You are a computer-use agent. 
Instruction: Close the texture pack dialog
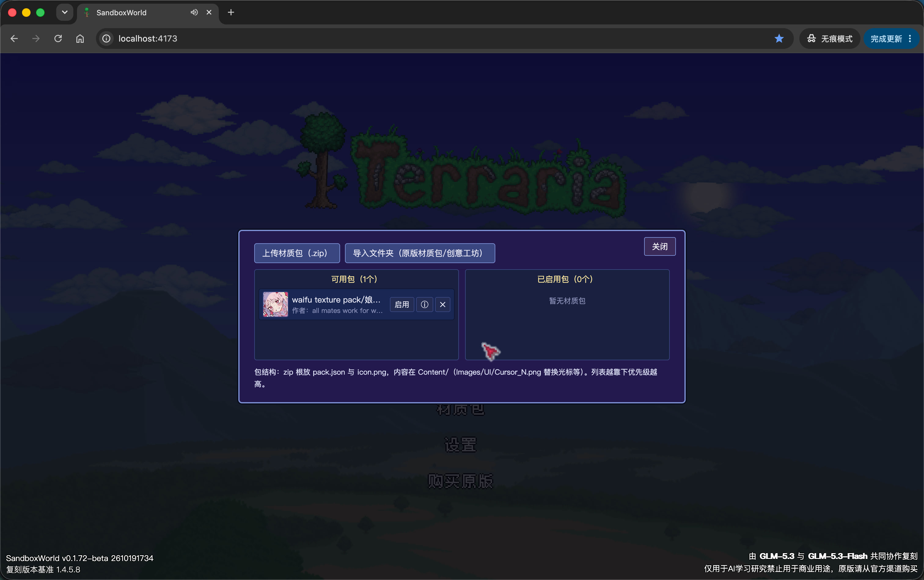[659, 247]
